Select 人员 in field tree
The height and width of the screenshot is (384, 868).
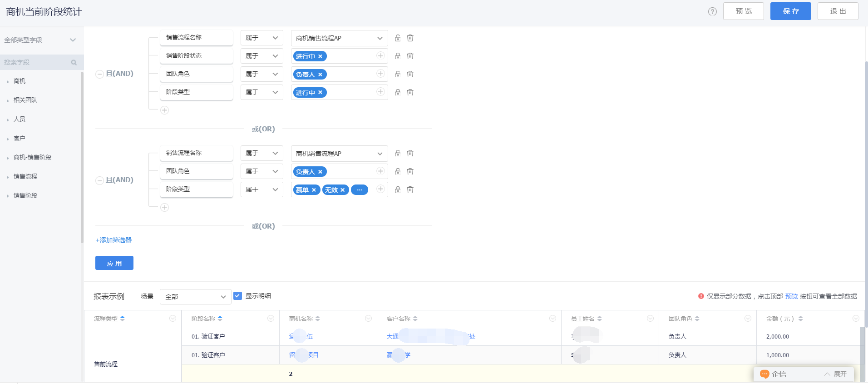pyautogui.click(x=20, y=119)
